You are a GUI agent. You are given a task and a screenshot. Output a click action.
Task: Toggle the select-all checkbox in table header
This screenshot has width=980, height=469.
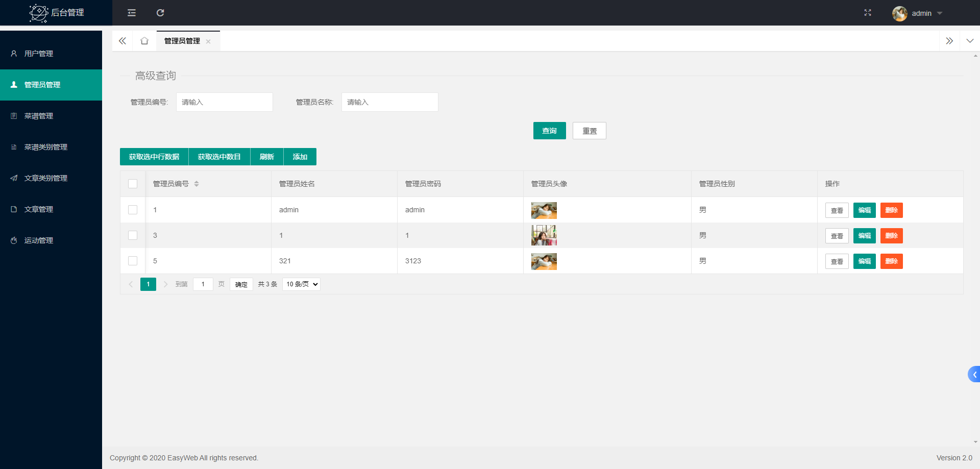(133, 184)
